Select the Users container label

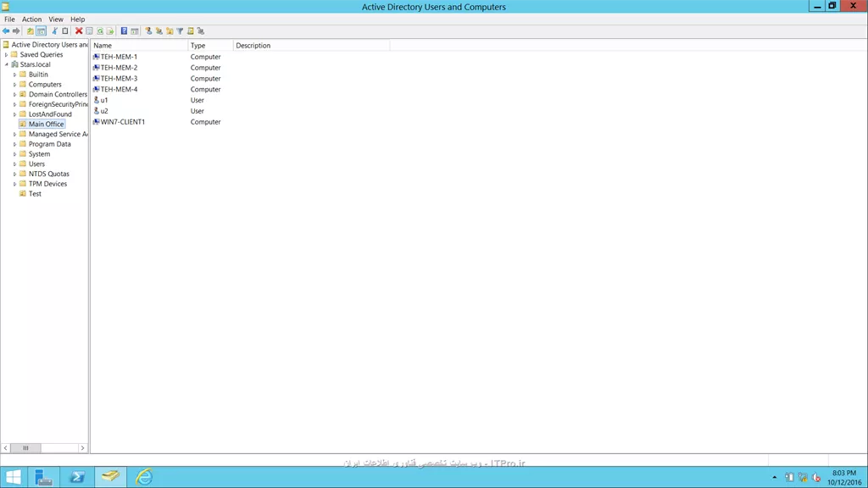[36, 164]
